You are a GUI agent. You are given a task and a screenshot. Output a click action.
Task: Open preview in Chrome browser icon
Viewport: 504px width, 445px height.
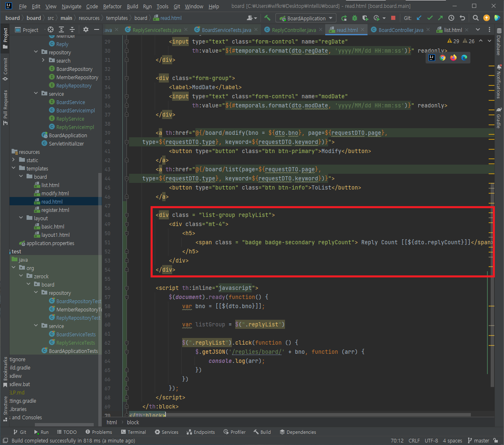pos(443,58)
